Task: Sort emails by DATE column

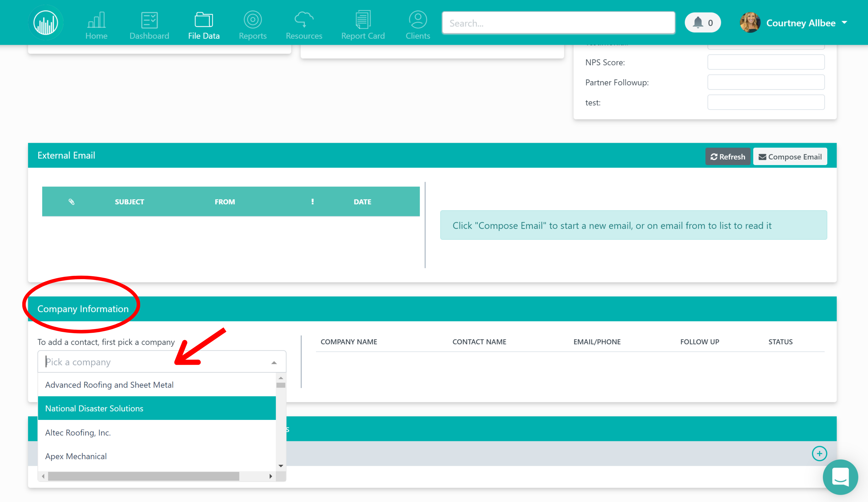Action: [362, 202]
